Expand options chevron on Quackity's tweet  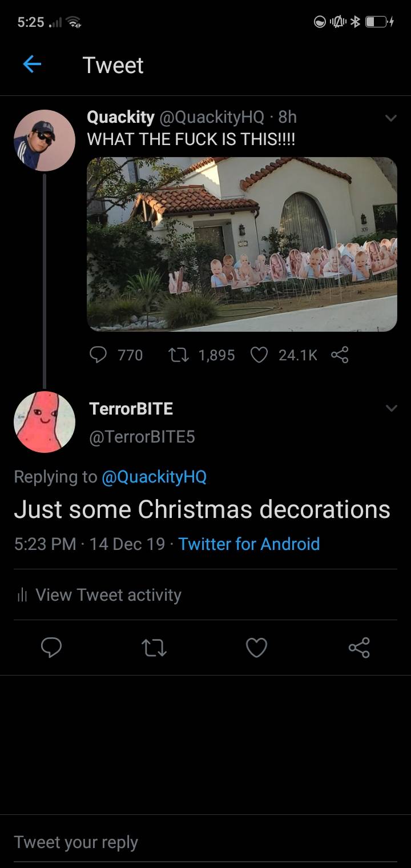tap(390, 118)
